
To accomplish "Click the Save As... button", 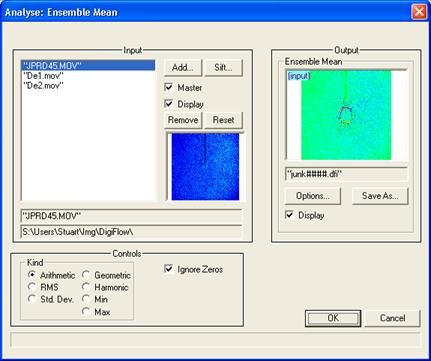I will (380, 196).
